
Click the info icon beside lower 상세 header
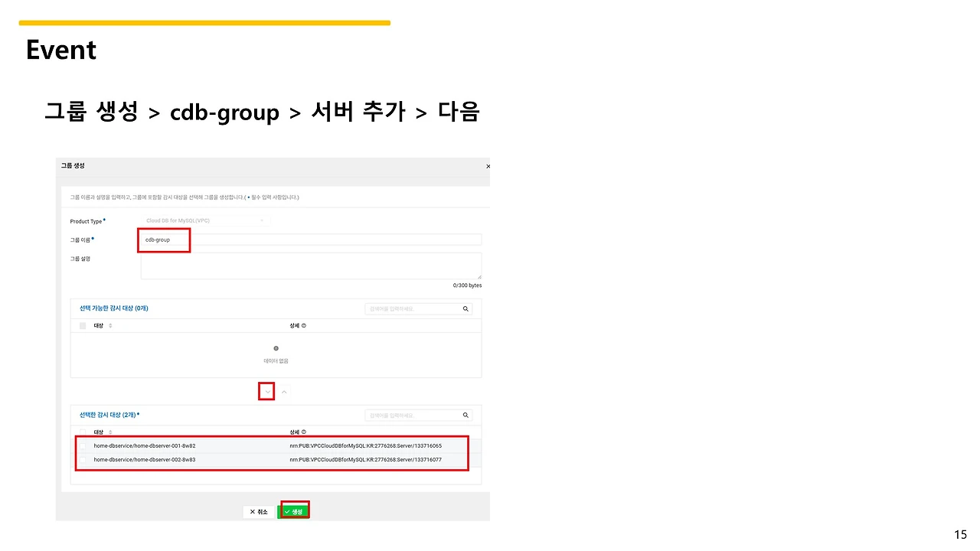tap(303, 432)
